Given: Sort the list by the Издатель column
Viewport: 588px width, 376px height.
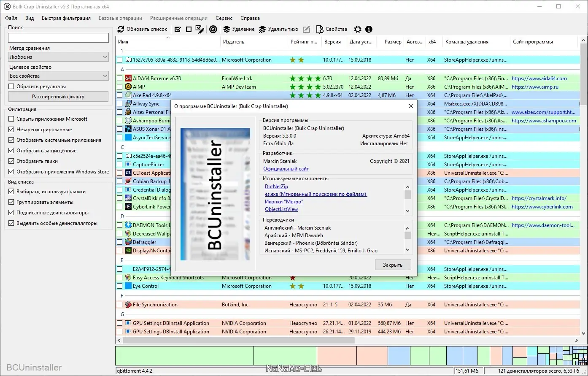Looking at the screenshot, I should pos(254,42).
